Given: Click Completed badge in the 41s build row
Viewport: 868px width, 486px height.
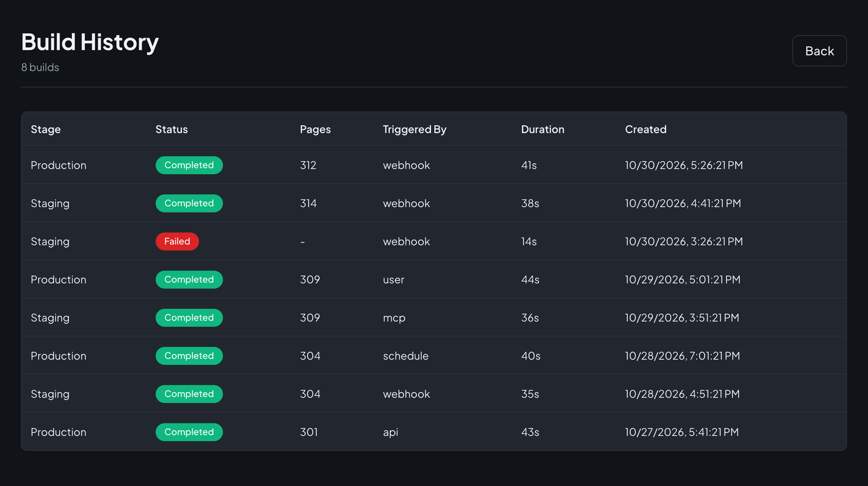Looking at the screenshot, I should (x=189, y=165).
